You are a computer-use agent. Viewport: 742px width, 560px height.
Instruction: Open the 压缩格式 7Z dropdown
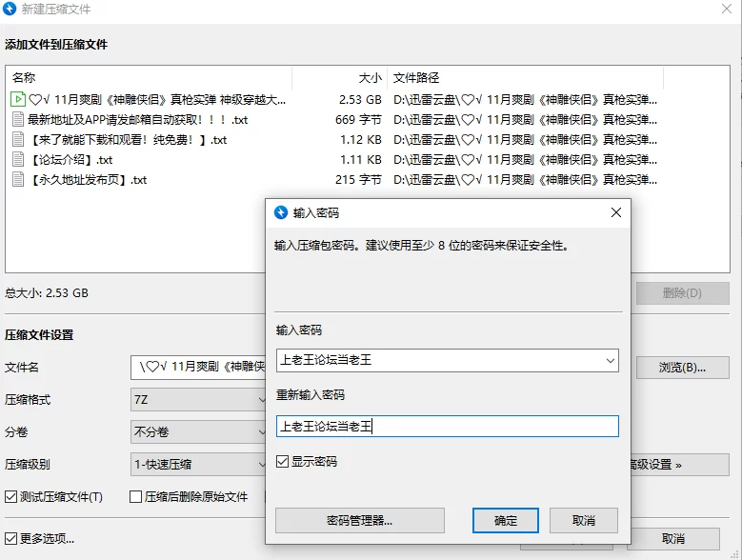(x=198, y=400)
